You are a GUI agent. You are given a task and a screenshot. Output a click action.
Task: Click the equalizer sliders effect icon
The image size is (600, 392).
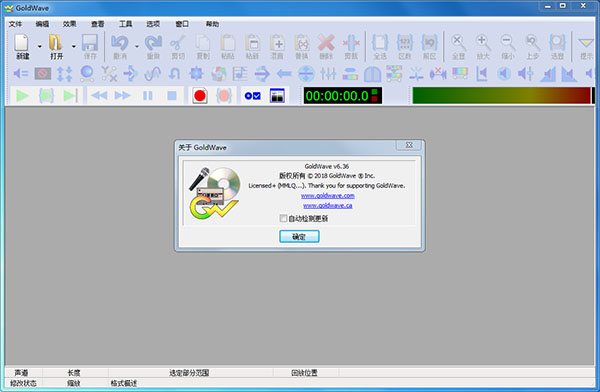click(328, 74)
